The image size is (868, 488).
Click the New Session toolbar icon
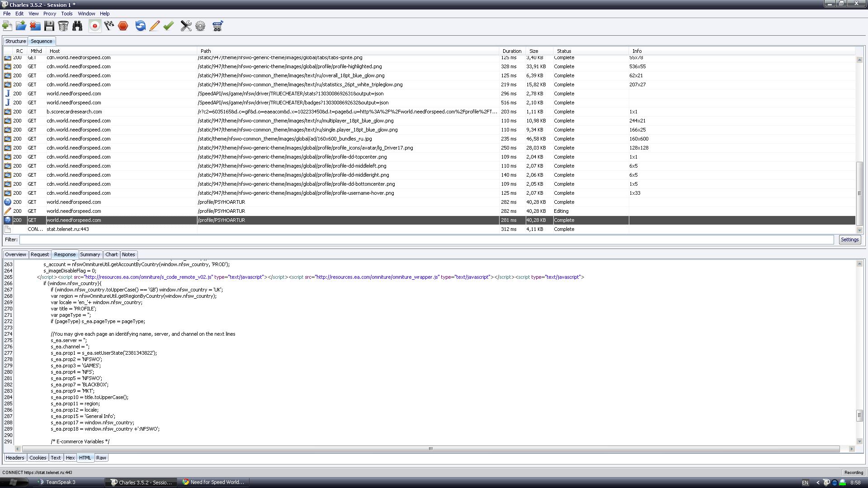pos(7,26)
